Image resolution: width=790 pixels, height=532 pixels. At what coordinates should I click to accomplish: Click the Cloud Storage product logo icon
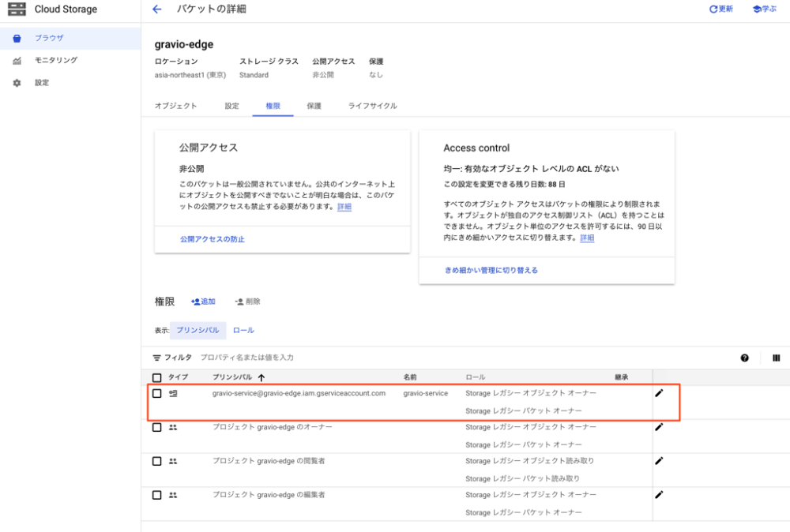point(17,9)
